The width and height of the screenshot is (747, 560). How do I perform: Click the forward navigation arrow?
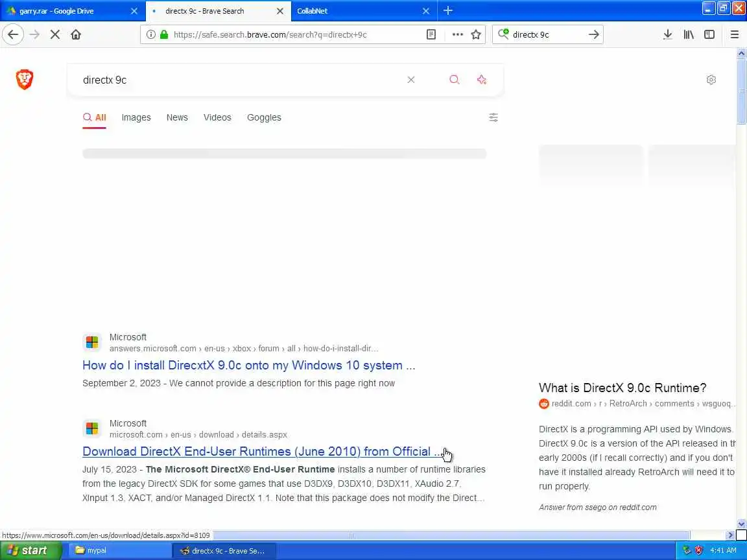tap(34, 34)
